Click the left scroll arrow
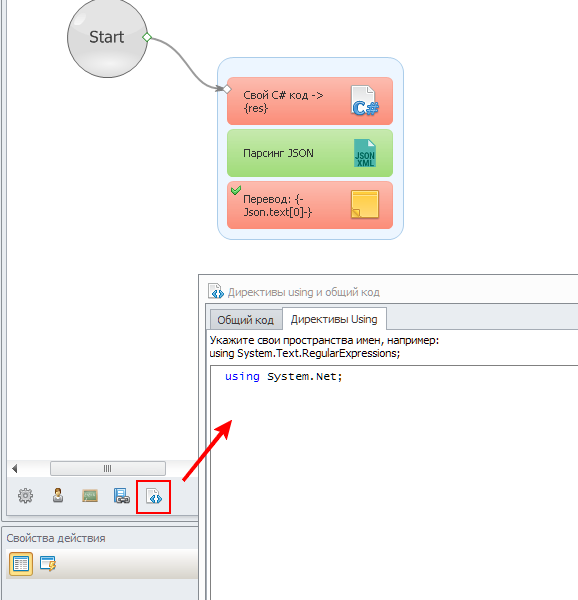 click(x=15, y=468)
